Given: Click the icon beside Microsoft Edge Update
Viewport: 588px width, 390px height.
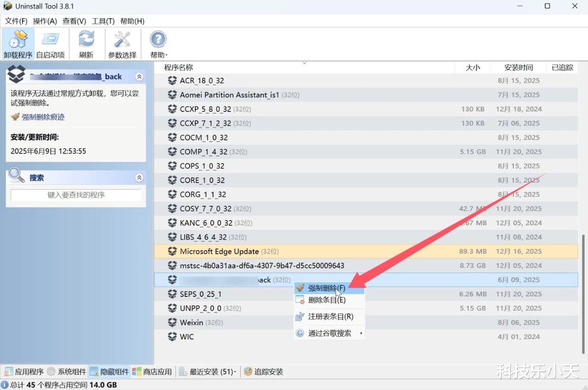Looking at the screenshot, I should [172, 251].
